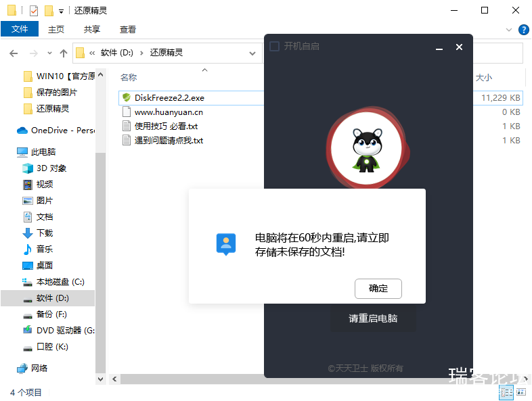Viewport: 532px width, 401px height.
Task: Enable the 开机自启 checkbox
Action: 275,47
